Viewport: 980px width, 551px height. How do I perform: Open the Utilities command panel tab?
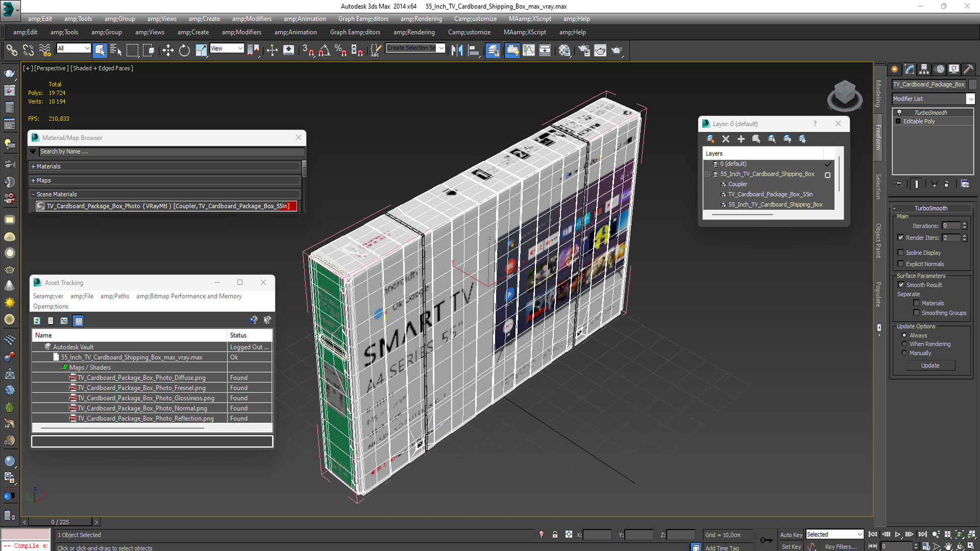click(x=968, y=69)
